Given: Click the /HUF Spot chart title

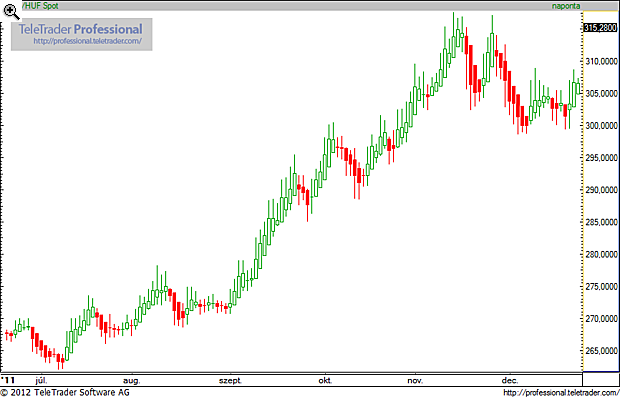Looking at the screenshot, I should click(40, 6).
